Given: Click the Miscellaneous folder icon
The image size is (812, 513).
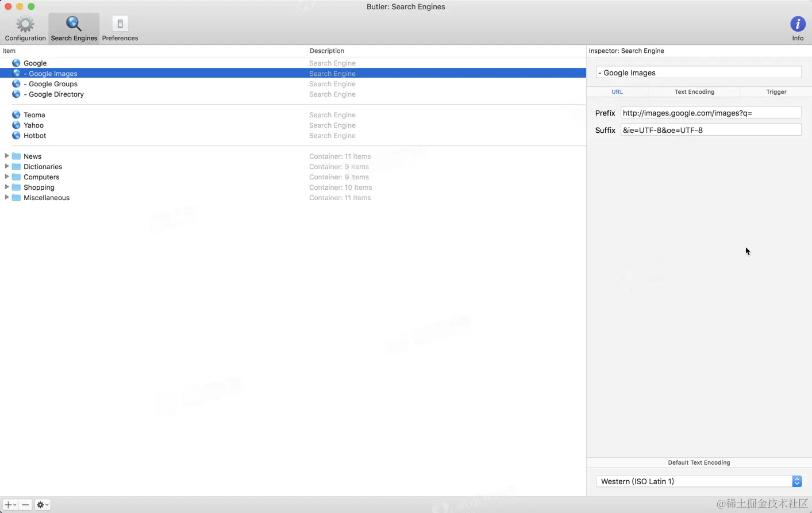Looking at the screenshot, I should click(17, 198).
